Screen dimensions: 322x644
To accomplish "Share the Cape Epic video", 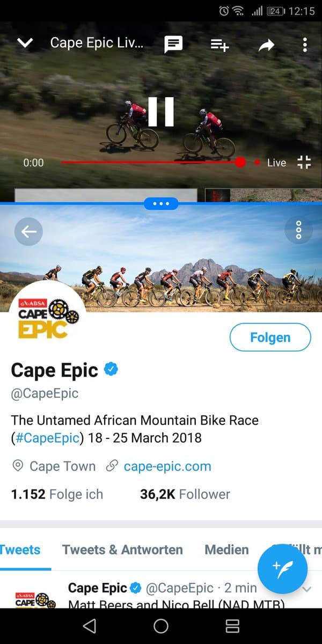I will pos(266,45).
